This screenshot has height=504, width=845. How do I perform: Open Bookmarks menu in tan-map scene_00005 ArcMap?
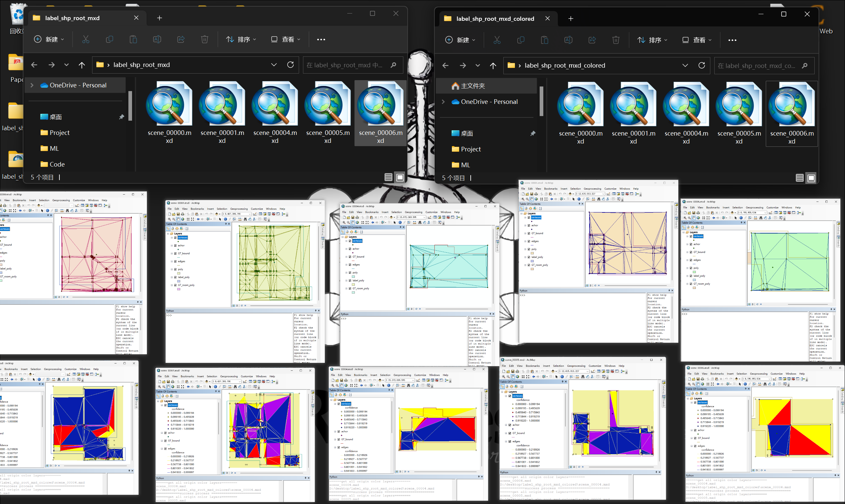[551, 189]
